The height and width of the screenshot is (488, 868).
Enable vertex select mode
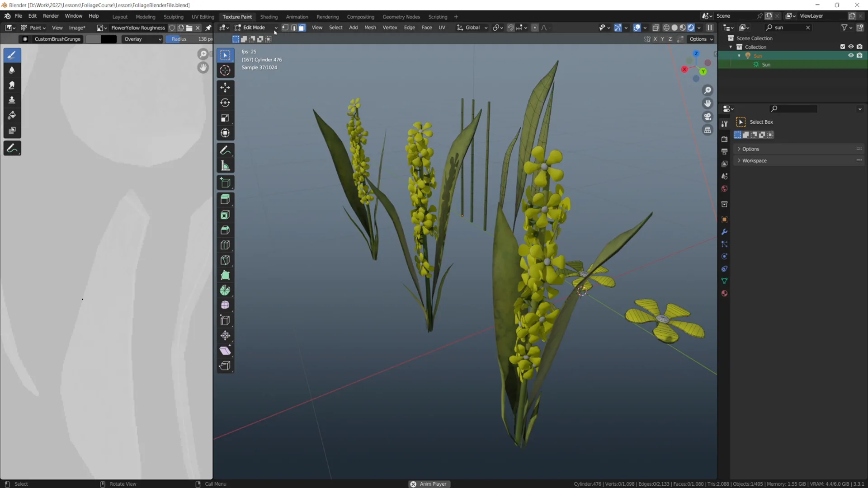(x=285, y=28)
